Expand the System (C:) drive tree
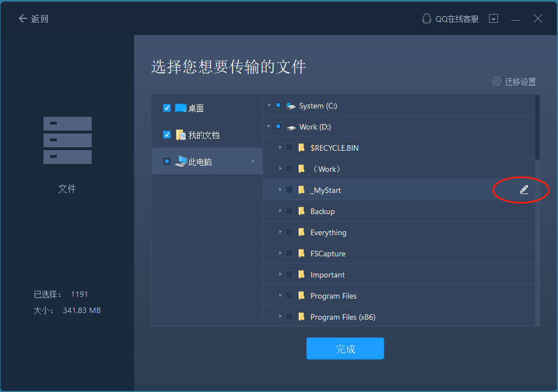Viewport: 558px width, 392px height. 269,105
